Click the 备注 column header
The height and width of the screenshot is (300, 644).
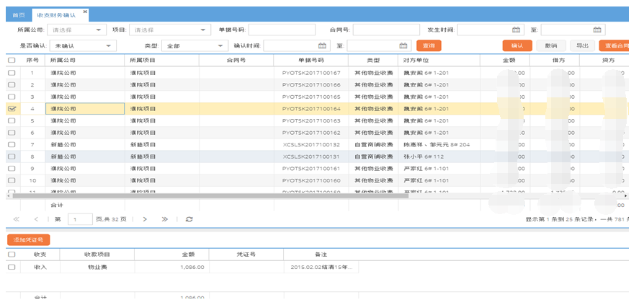click(321, 255)
